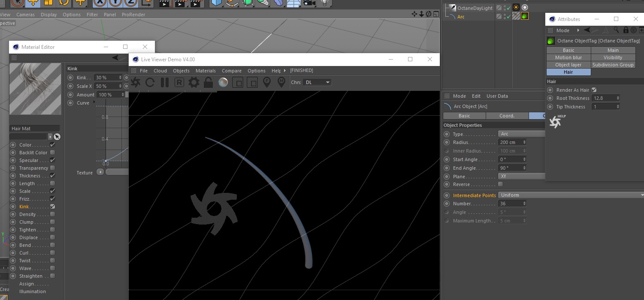Viewport: 644px width, 300px height.
Task: Click the Octane send scene icon in Live Viewer
Action: 136,82
